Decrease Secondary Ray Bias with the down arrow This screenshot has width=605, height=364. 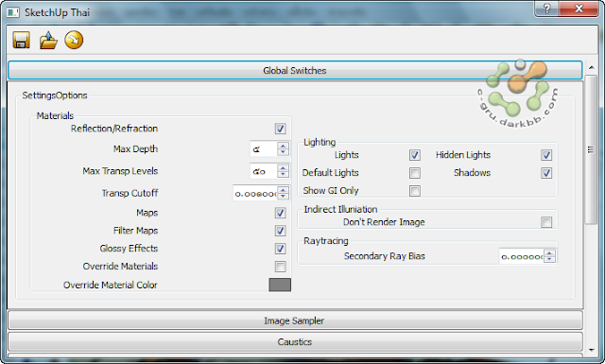[x=549, y=259]
